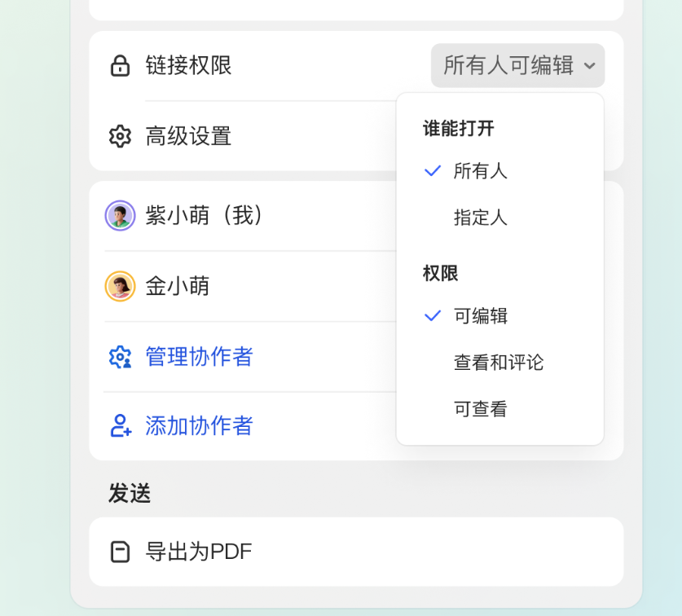Choose 可编辑 in the menu
Screen dimensions: 682x616
click(480, 315)
